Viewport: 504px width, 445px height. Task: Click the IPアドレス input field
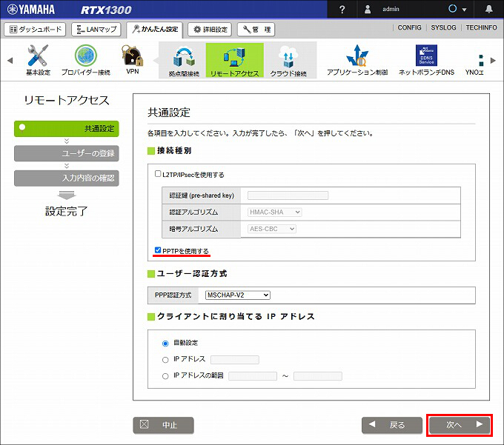click(x=235, y=360)
